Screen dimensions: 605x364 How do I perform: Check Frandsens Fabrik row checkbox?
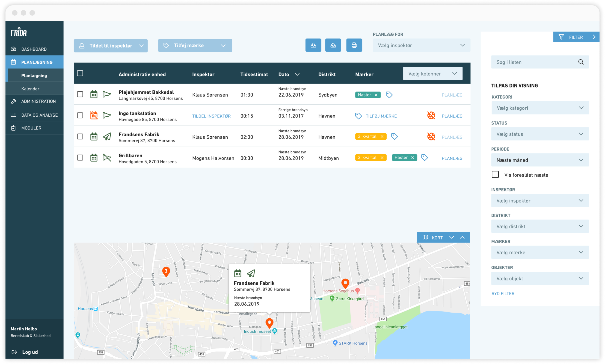80,136
